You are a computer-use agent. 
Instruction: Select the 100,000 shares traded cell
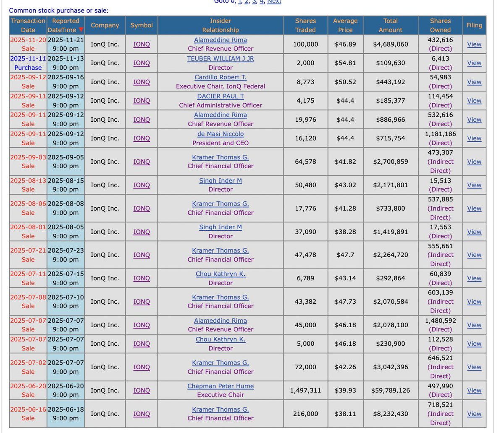(305, 44)
